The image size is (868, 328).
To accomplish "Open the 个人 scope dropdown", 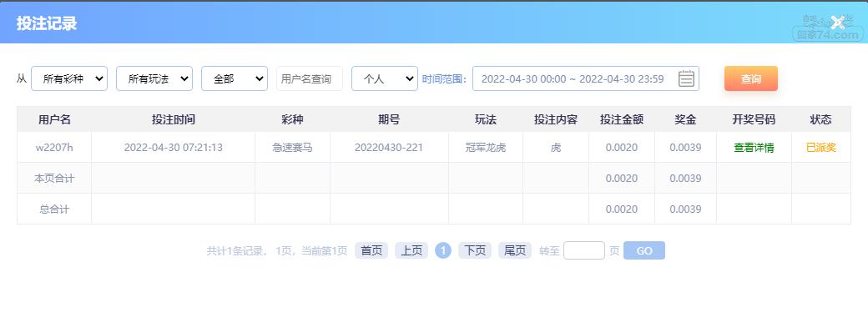I will click(385, 78).
